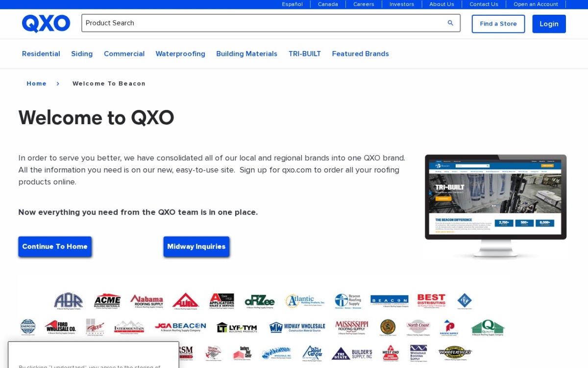The height and width of the screenshot is (368, 588).
Task: Click the search magnifier icon
Action: click(x=450, y=23)
